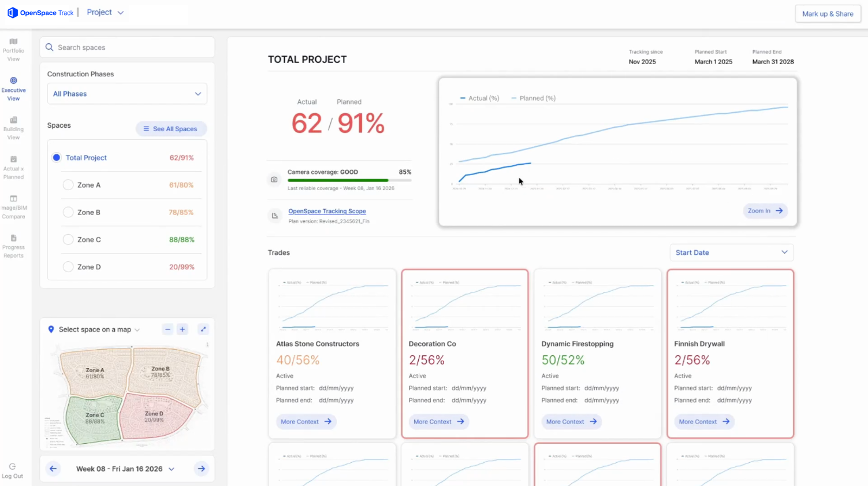Image resolution: width=868 pixels, height=486 pixels.
Task: Click the Zone D 20/99% value
Action: click(x=182, y=267)
